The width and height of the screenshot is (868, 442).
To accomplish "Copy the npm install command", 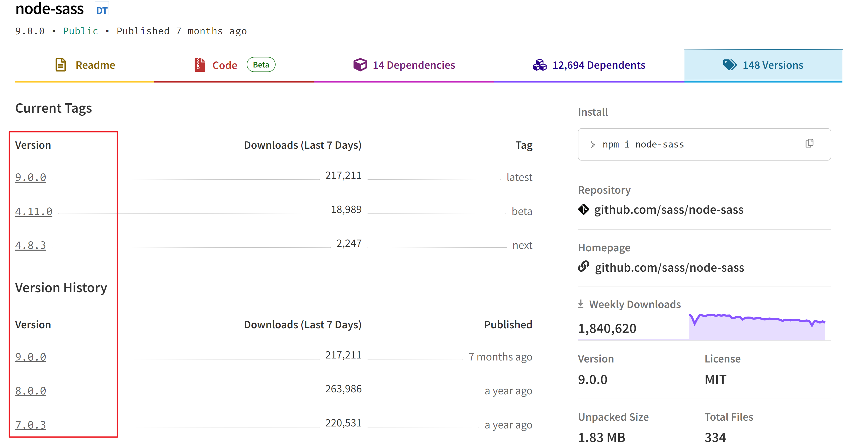I will click(809, 143).
